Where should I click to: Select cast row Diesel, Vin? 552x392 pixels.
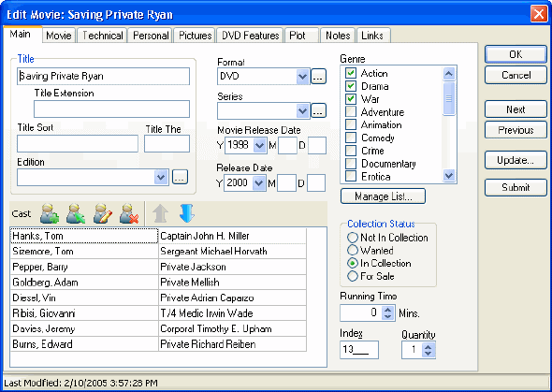(x=84, y=298)
